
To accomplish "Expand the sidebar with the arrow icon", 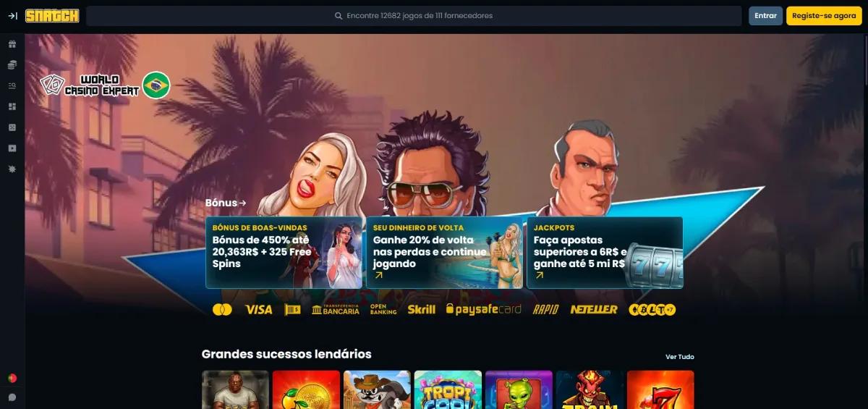I will click(x=12, y=16).
